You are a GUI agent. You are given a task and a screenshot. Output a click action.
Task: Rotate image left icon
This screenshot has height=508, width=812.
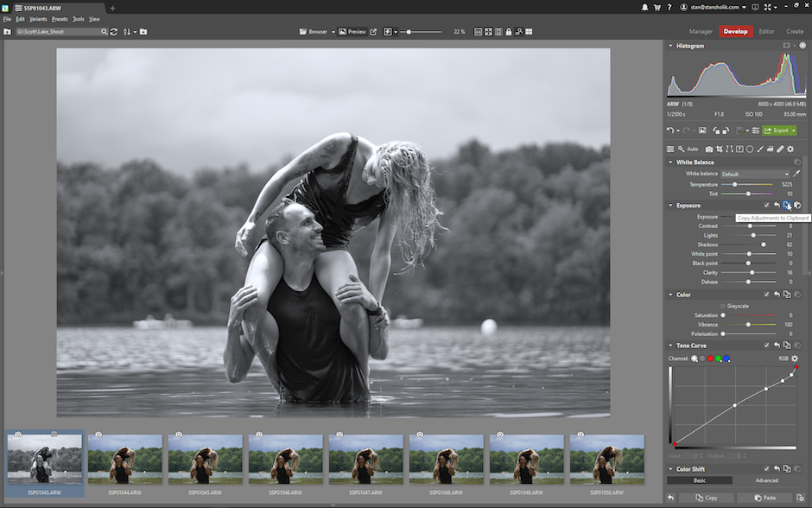coord(716,130)
